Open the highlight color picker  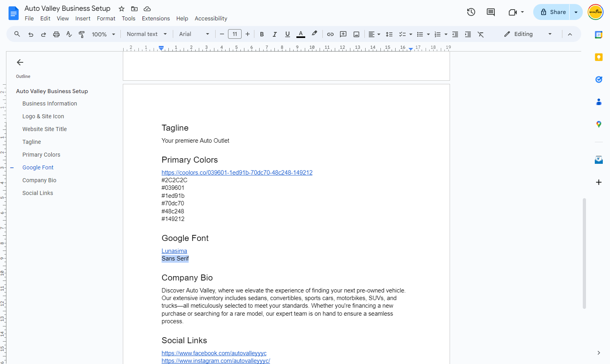314,34
